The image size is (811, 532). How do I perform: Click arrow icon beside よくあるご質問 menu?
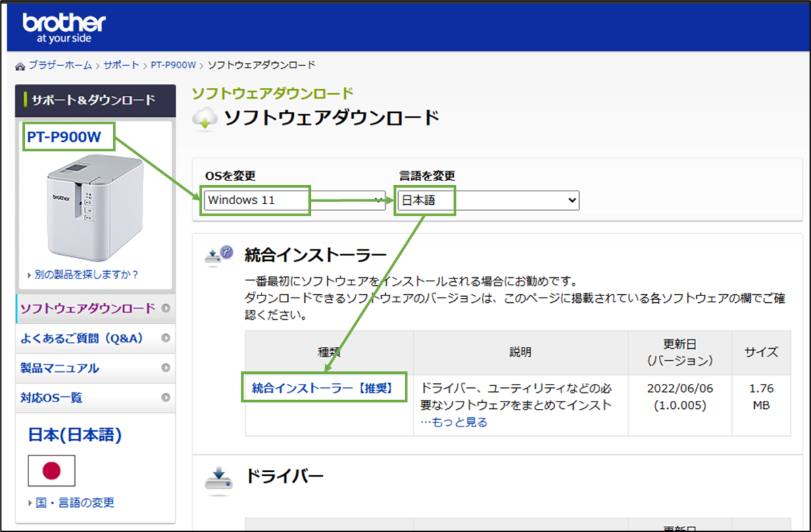[166, 338]
